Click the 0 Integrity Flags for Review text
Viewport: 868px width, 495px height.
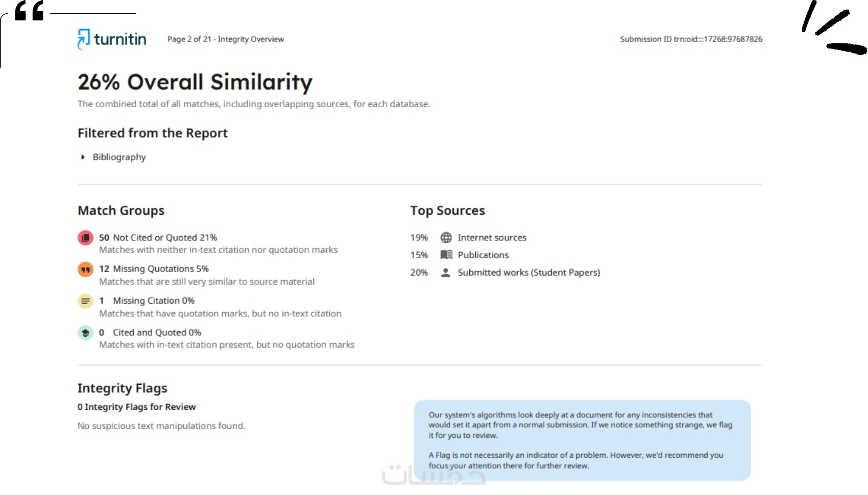136,407
